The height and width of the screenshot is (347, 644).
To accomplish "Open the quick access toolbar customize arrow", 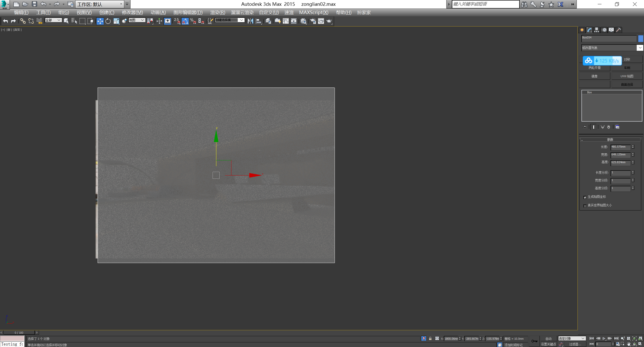I will click(x=127, y=4).
